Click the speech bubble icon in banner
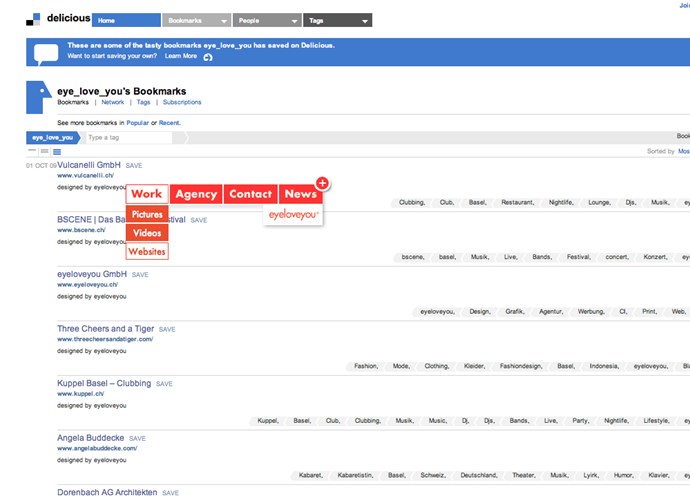The width and height of the screenshot is (690, 496). coord(46,54)
